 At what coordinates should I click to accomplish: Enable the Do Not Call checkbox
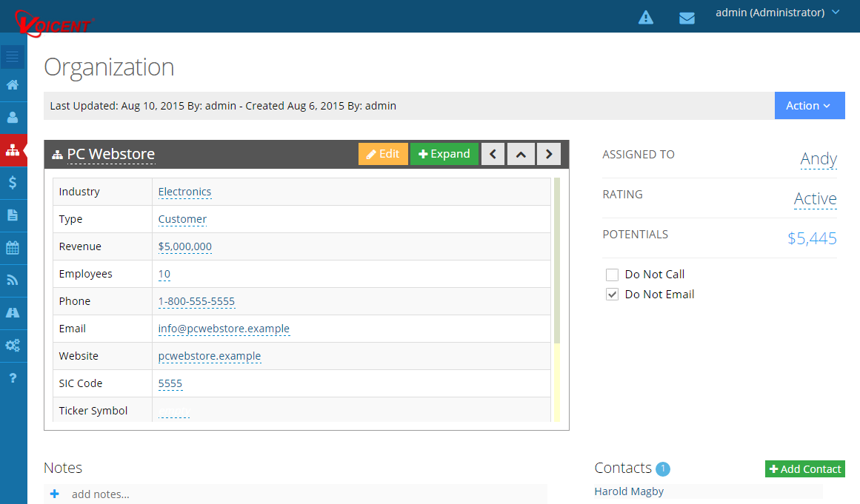tap(612, 274)
